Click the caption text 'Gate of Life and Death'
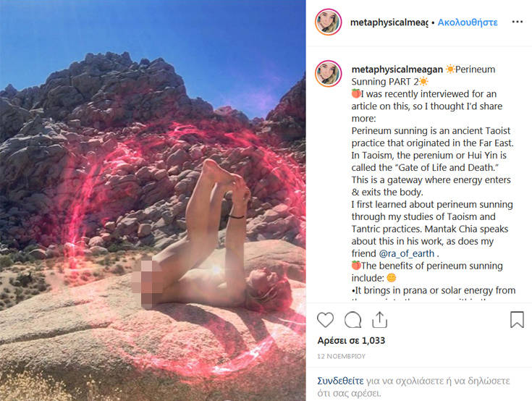This screenshot has height=401, width=532. pos(447,168)
